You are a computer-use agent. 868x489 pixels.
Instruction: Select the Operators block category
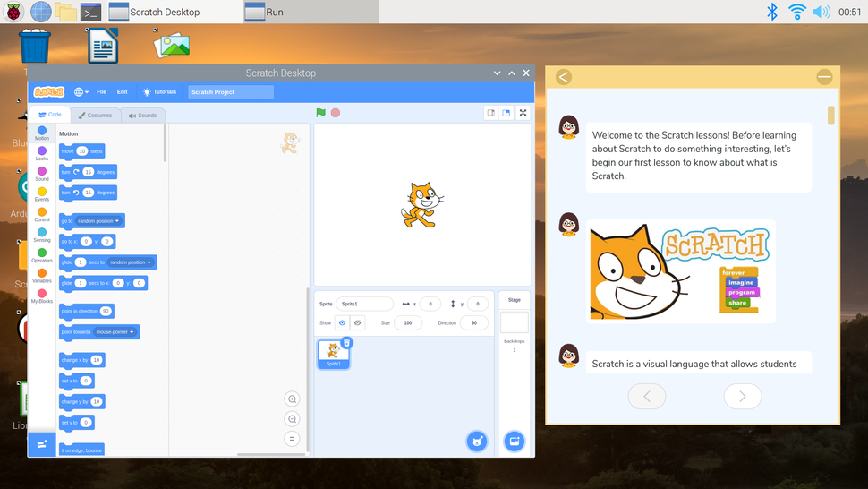click(42, 255)
